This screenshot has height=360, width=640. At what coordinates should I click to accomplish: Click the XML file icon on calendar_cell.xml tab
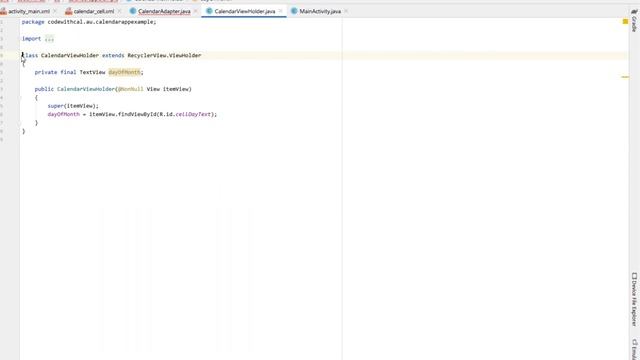point(69,11)
